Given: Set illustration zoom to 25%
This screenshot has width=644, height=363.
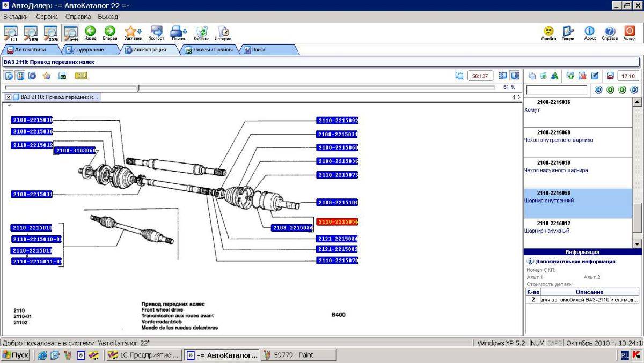Looking at the screenshot, I should click(51, 33).
